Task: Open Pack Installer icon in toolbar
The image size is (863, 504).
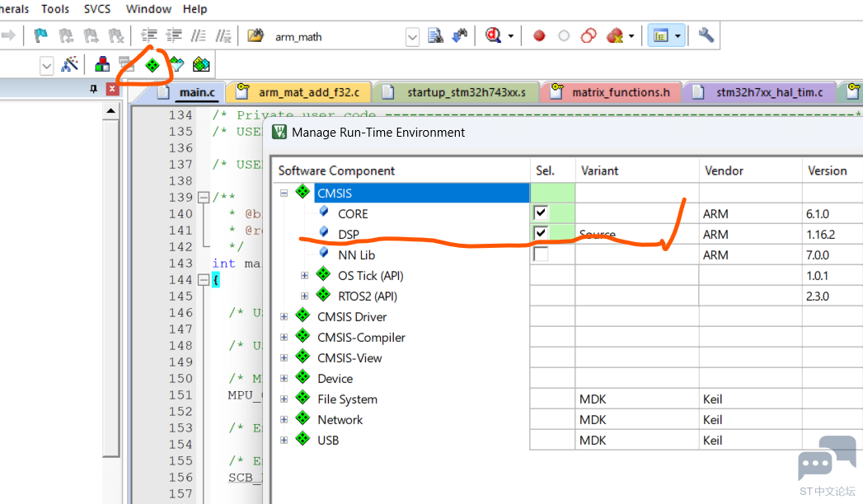Action: point(200,64)
